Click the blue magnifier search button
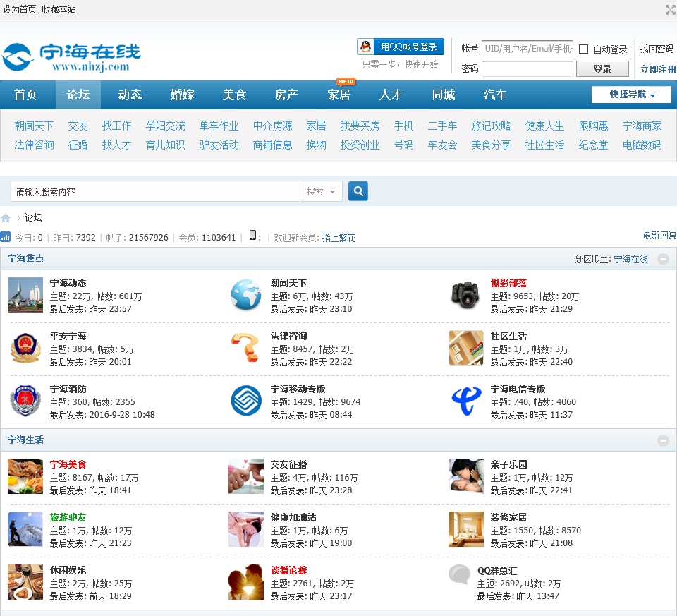 [x=358, y=191]
